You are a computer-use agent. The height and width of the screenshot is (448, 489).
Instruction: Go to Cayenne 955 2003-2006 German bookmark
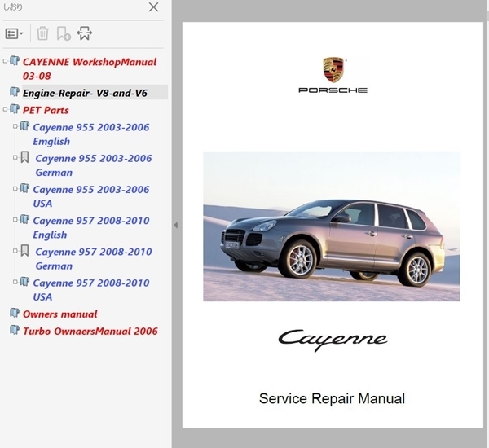click(93, 165)
